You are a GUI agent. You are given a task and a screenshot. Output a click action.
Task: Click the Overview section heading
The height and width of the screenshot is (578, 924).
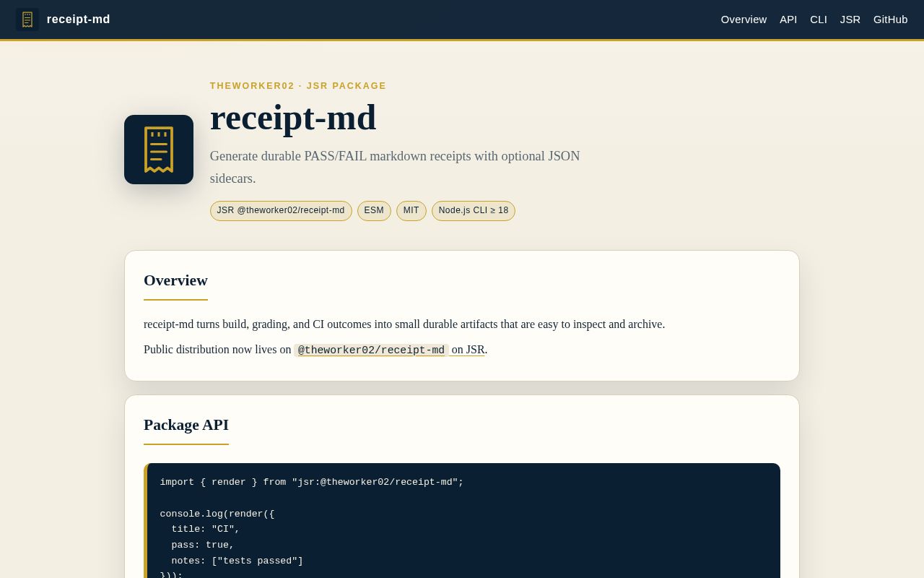click(x=175, y=280)
